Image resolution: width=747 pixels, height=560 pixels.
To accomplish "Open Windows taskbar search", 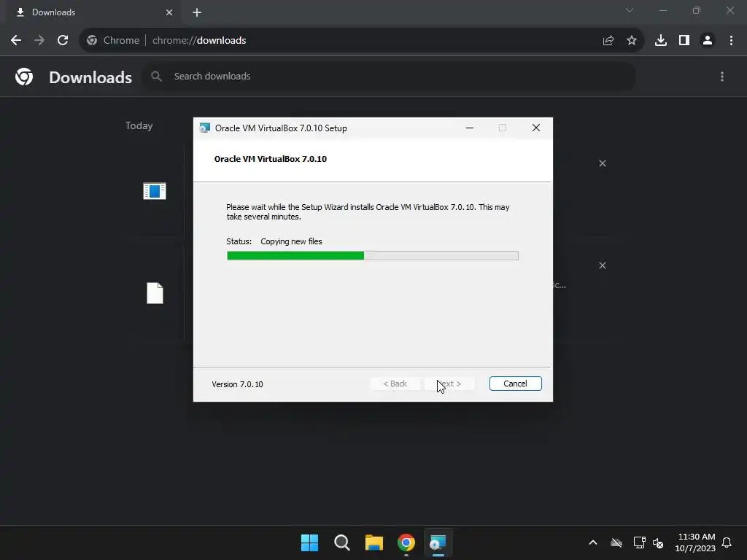I will pyautogui.click(x=342, y=542).
